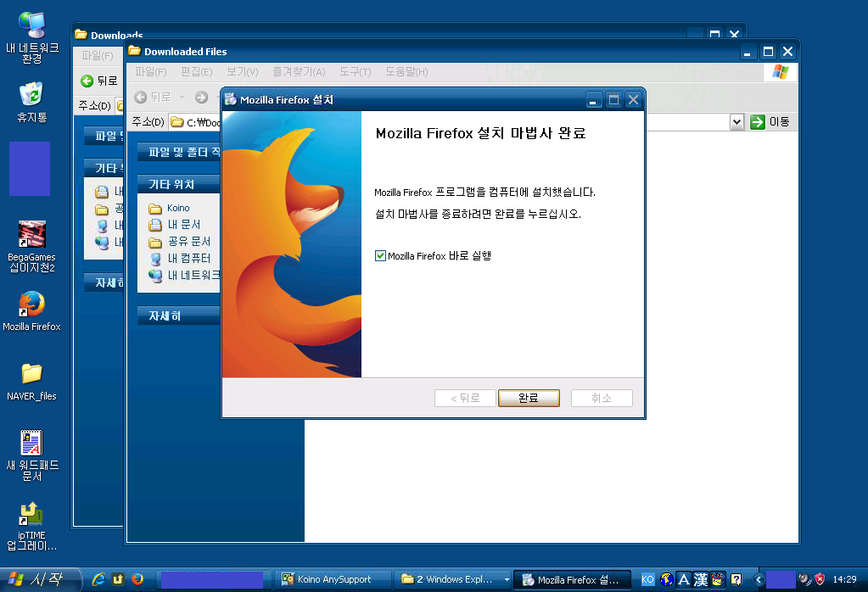Click 내 문서 icon in 기타 위치 panel
The height and width of the screenshot is (592, 868).
(155, 226)
